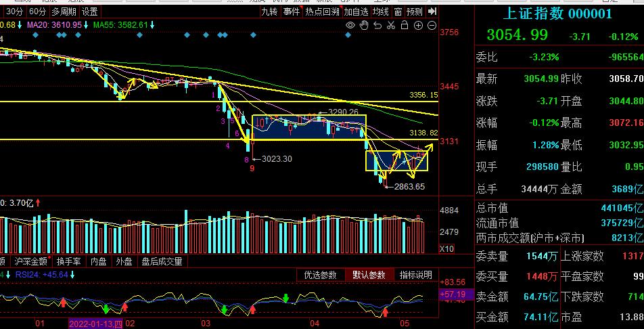
Task: Click the 市盈 value 13.88
Action: (630, 317)
